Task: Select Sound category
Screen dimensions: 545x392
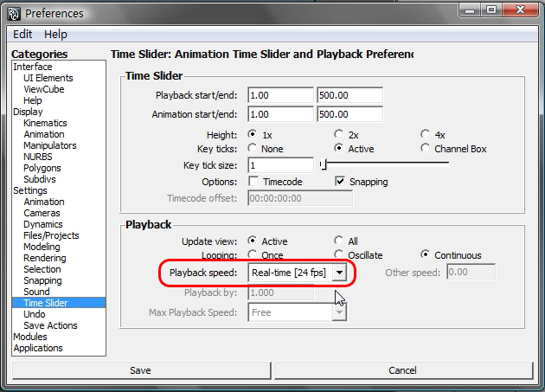Action: click(x=36, y=292)
